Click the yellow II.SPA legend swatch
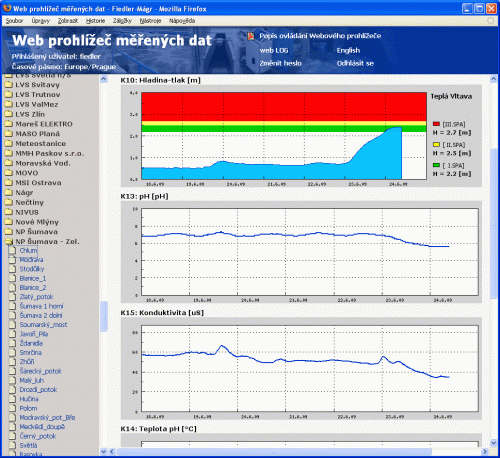This screenshot has width=500, height=458. (436, 145)
